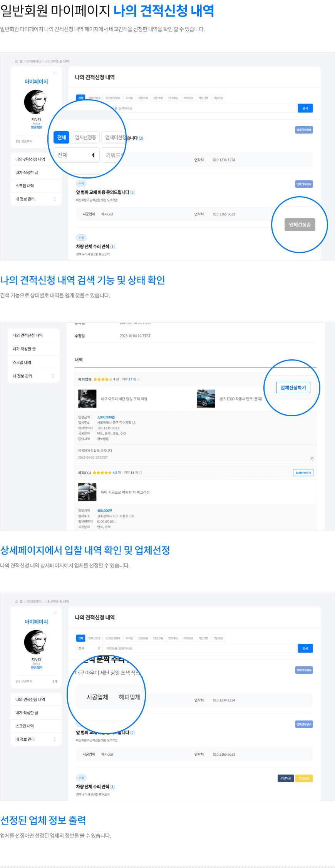Open the Audi headlight thumbnail
The image size is (335, 868).
pyautogui.click(x=87, y=399)
